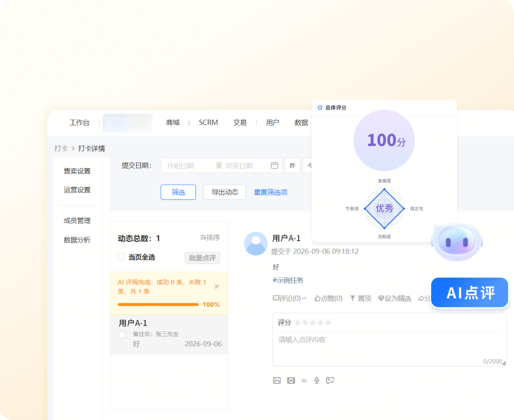Click the 动态总数: 1 label
The image size is (514, 420).
pos(139,238)
